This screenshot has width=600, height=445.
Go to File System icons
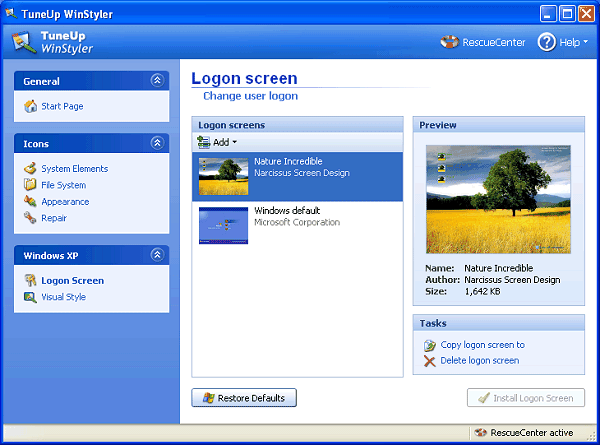(64, 185)
